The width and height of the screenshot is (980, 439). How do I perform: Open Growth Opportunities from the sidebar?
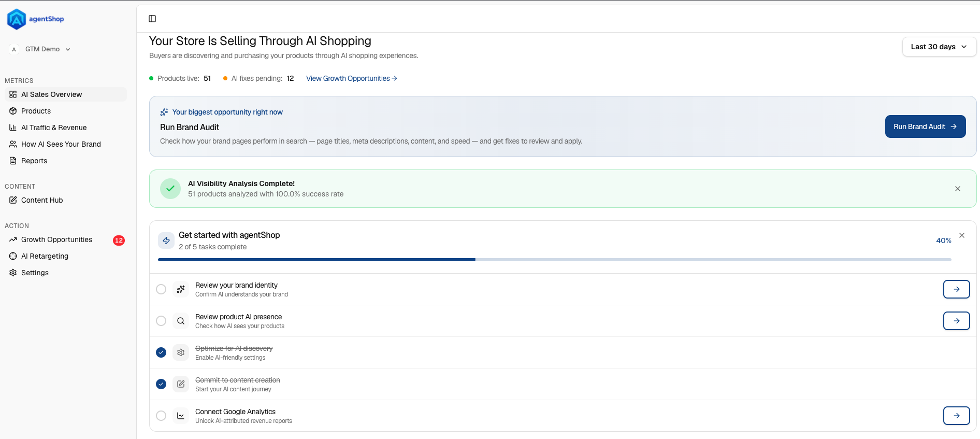(66, 239)
